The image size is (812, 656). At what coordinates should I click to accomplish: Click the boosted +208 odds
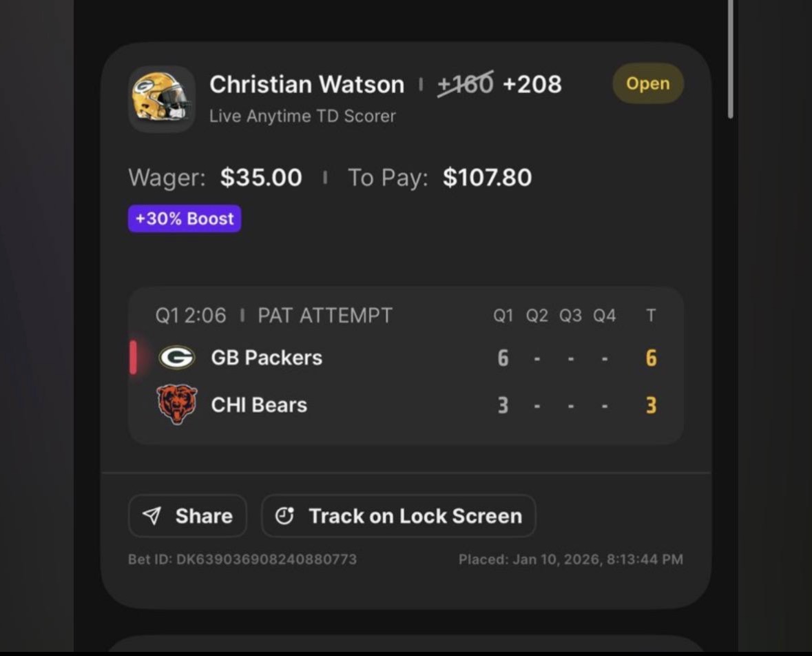(532, 84)
